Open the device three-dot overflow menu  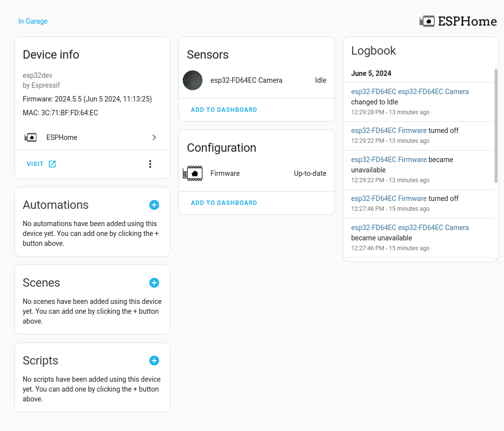(x=150, y=164)
